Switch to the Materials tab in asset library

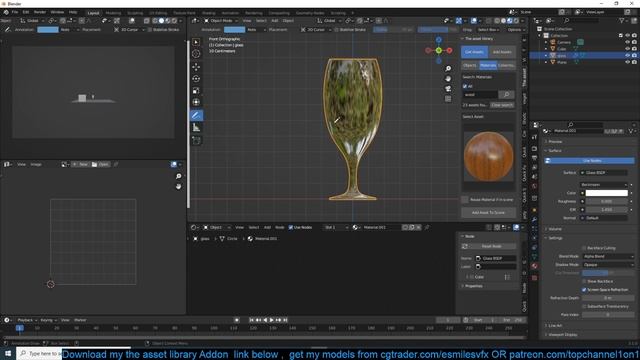click(x=488, y=65)
